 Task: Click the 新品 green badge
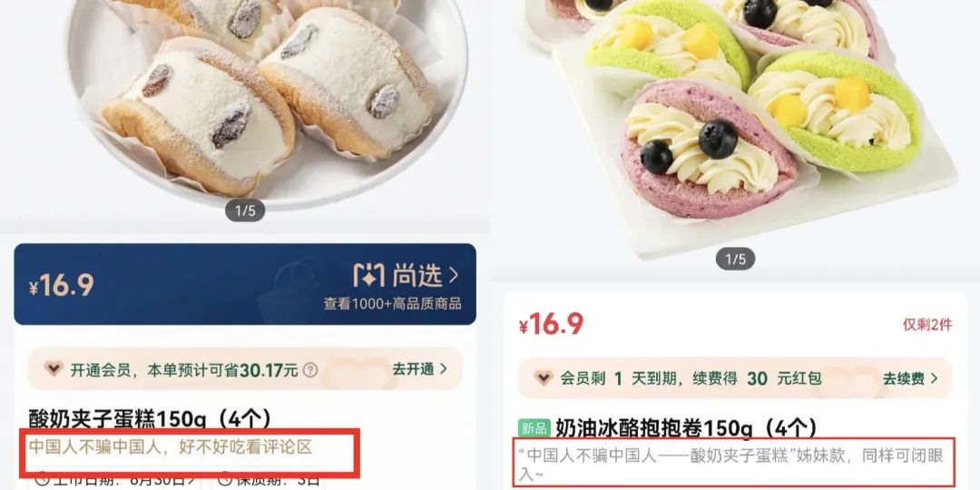[534, 428]
